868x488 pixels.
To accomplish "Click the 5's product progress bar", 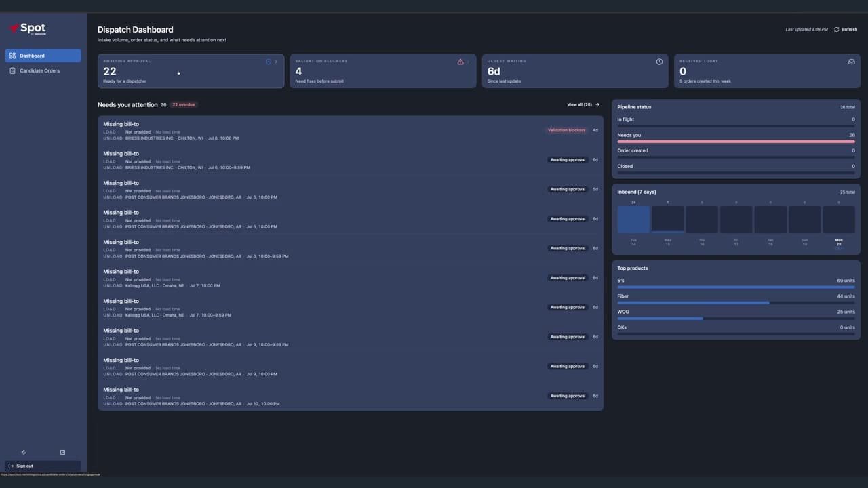I will 736,287.
